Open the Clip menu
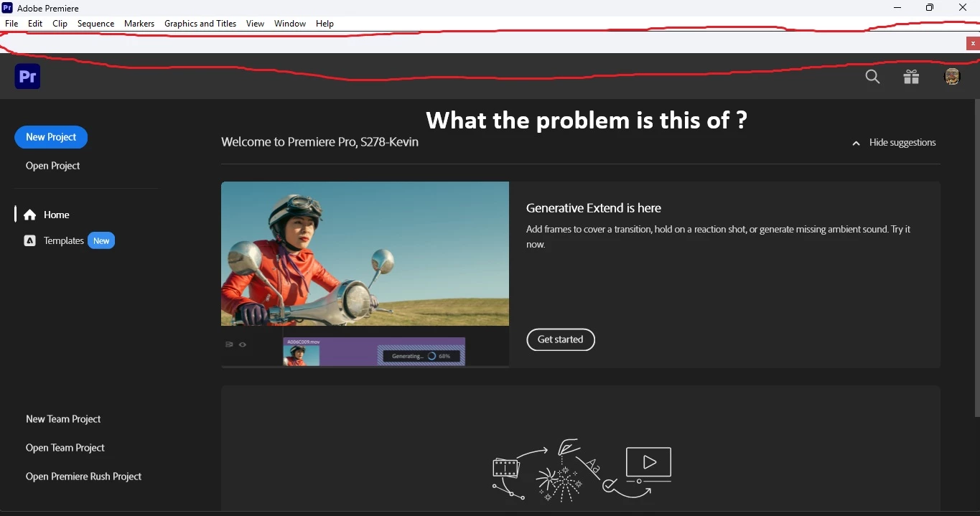This screenshot has width=980, height=516. point(60,24)
